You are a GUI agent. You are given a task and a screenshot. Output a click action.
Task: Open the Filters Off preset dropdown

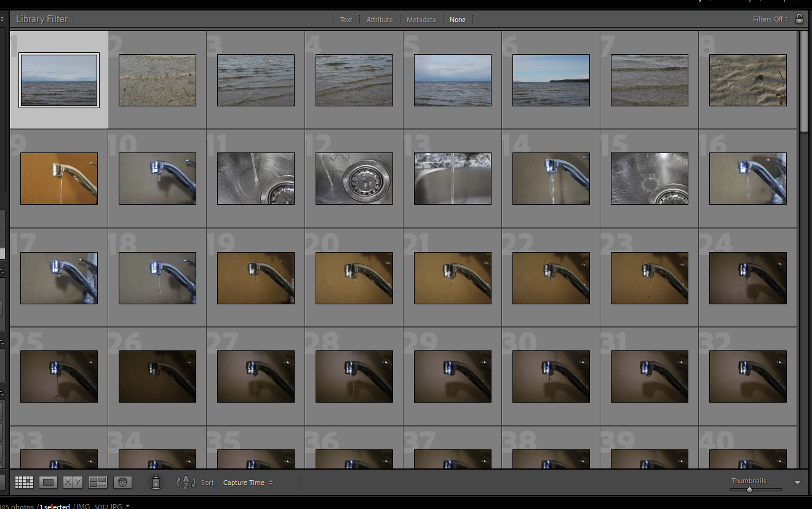(x=770, y=19)
